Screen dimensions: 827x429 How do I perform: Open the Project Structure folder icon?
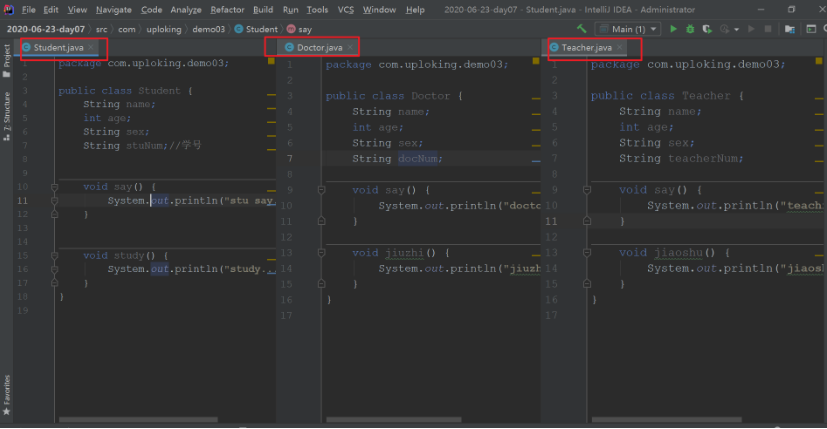point(790,29)
